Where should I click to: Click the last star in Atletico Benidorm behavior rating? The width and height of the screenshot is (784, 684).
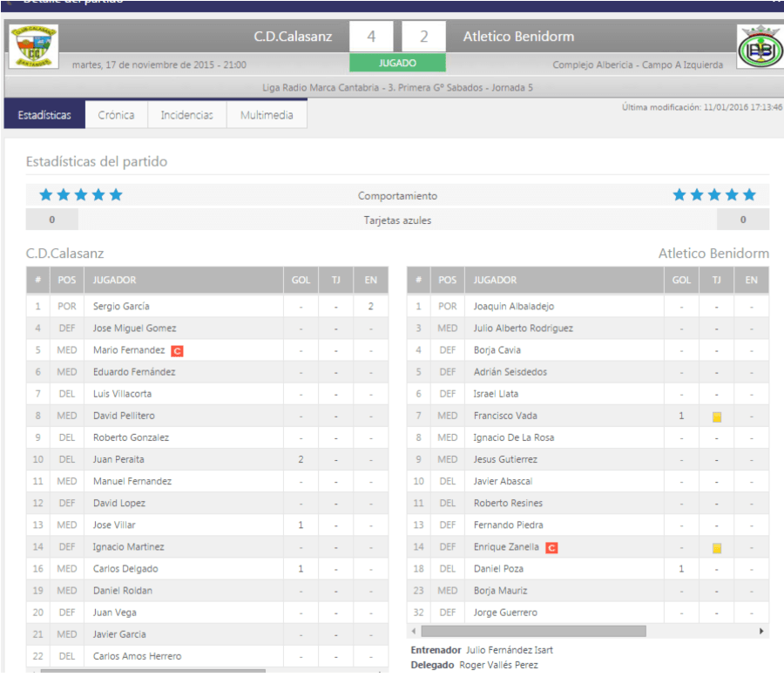point(749,195)
